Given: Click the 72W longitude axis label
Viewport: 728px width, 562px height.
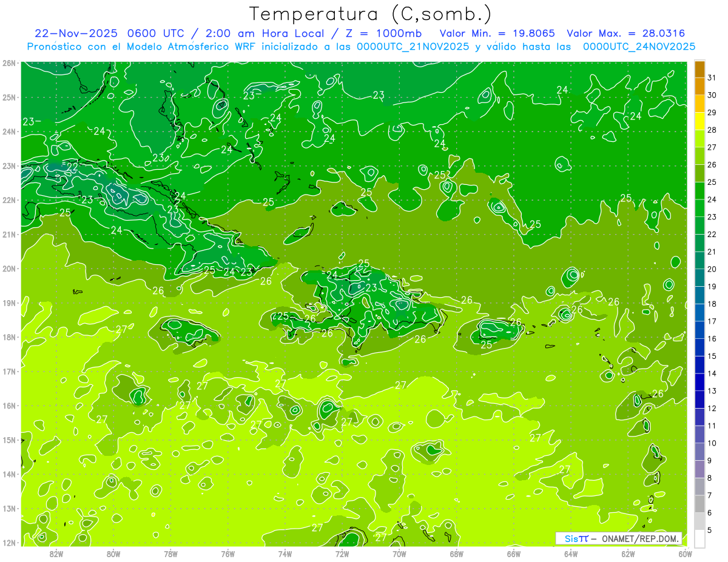Looking at the screenshot, I should point(342,553).
